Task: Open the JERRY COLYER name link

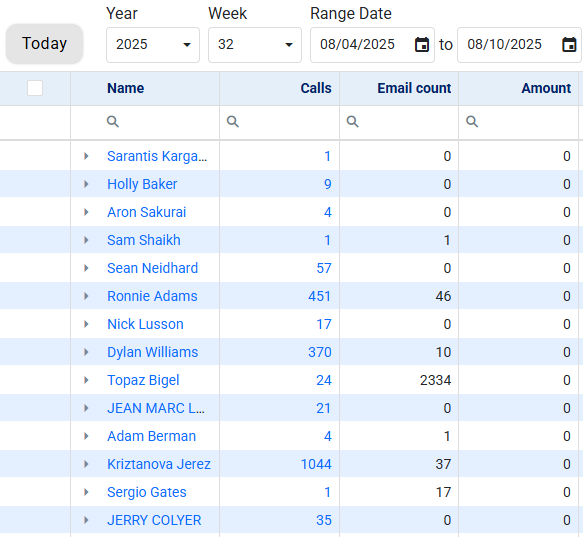Action: (x=154, y=520)
